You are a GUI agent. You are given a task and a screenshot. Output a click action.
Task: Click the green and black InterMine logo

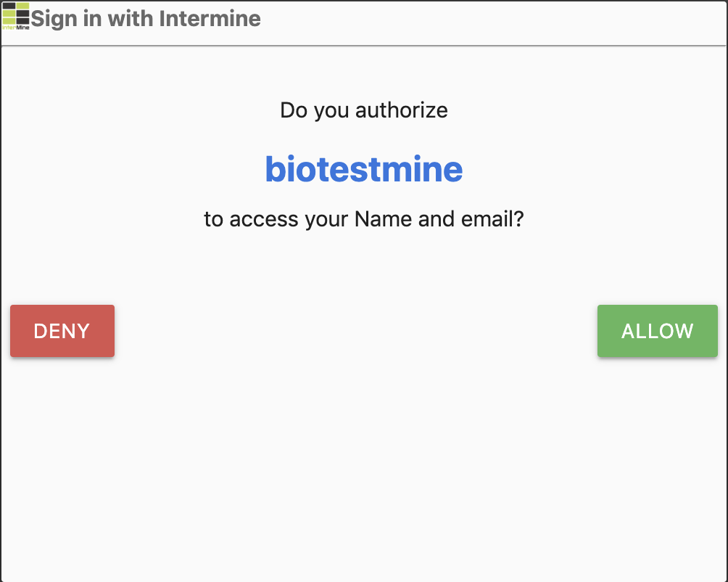point(16,16)
